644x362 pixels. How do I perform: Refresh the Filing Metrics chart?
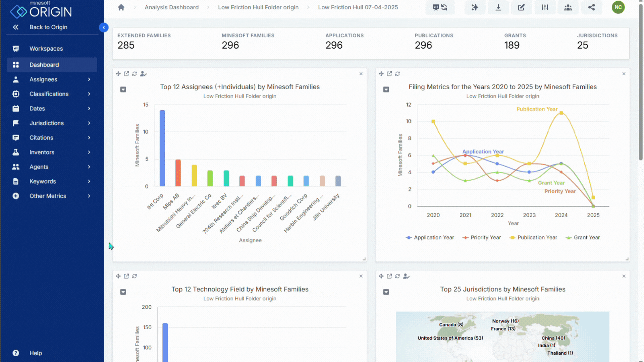point(397,74)
